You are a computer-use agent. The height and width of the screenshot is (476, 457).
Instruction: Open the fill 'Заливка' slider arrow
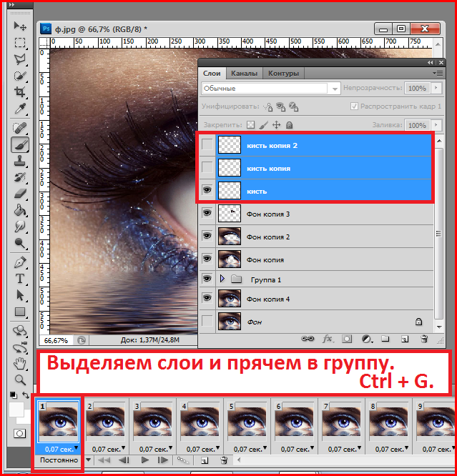tap(436, 125)
